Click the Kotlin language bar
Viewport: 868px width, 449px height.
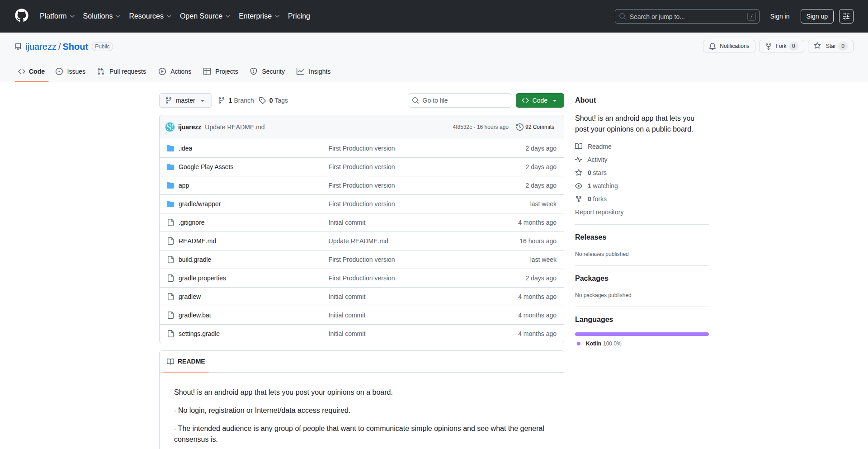pos(642,334)
